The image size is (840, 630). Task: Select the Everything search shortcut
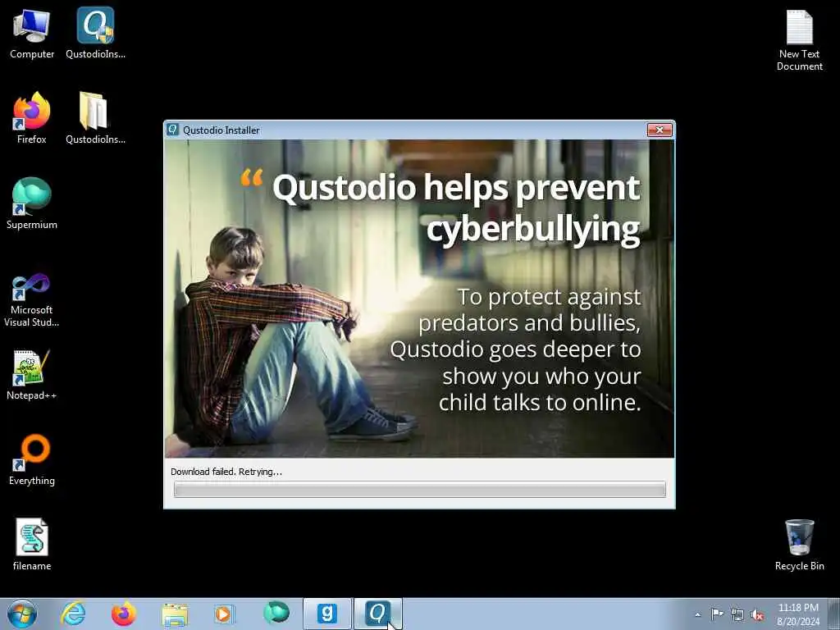click(32, 459)
